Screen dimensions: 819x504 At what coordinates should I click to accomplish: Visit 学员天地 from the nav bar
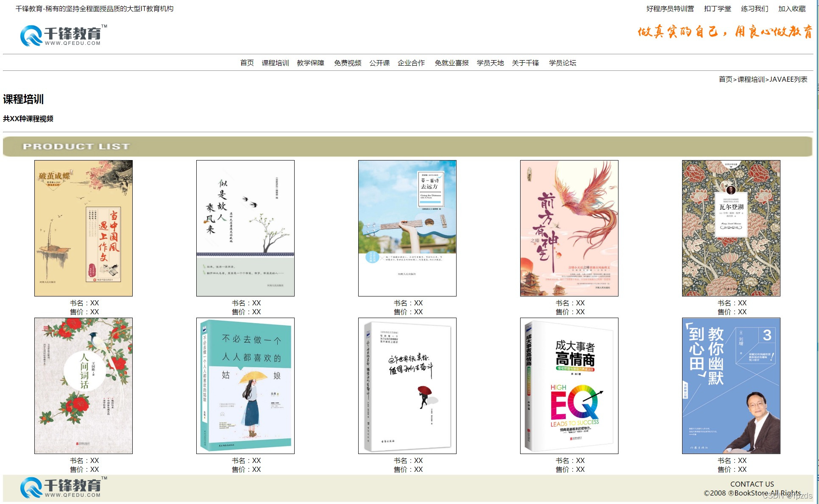490,63
